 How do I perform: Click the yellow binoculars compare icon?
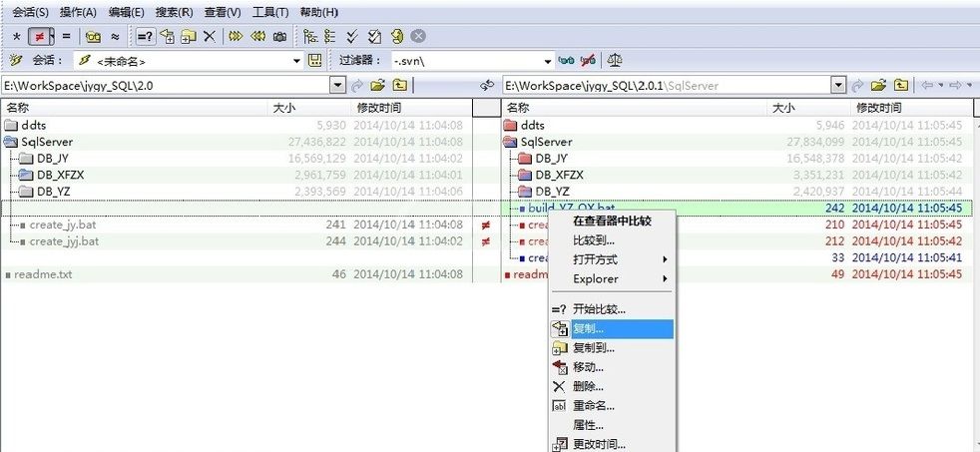click(94, 36)
